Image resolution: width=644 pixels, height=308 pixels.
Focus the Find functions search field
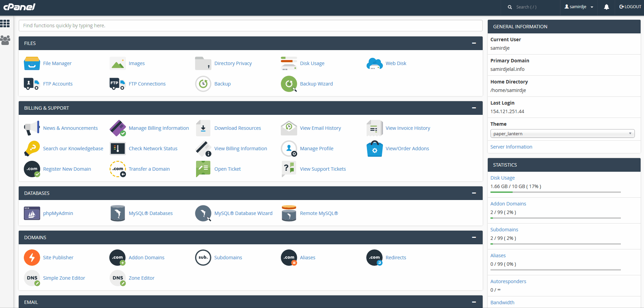tap(251, 26)
